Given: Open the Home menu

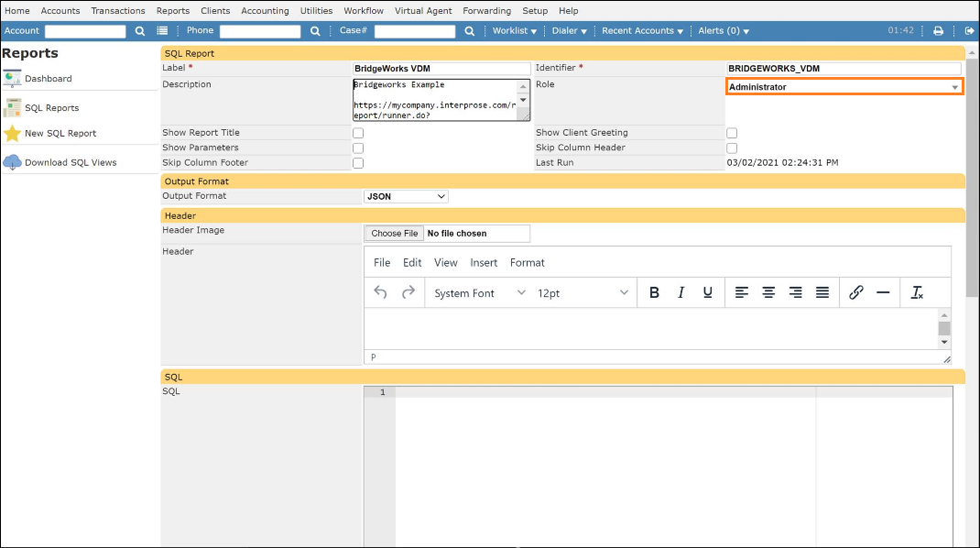Looking at the screenshot, I should 17,11.
